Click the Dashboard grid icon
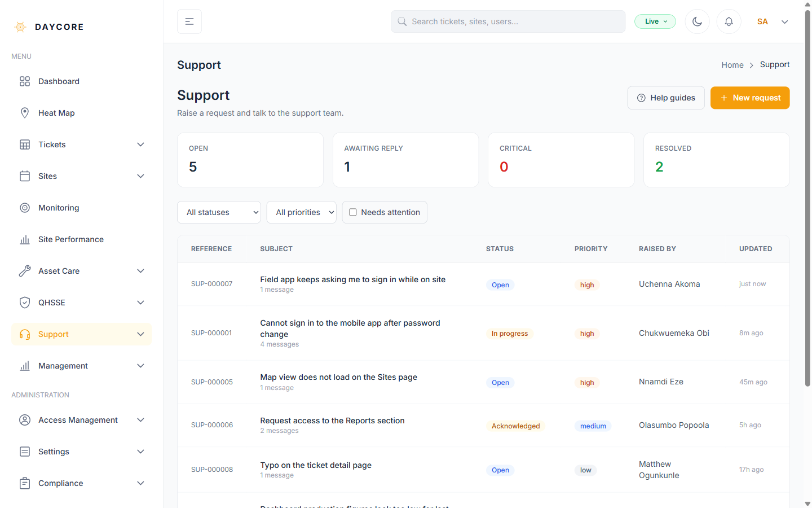Screen dimensions: 812x508 [x=25, y=81]
